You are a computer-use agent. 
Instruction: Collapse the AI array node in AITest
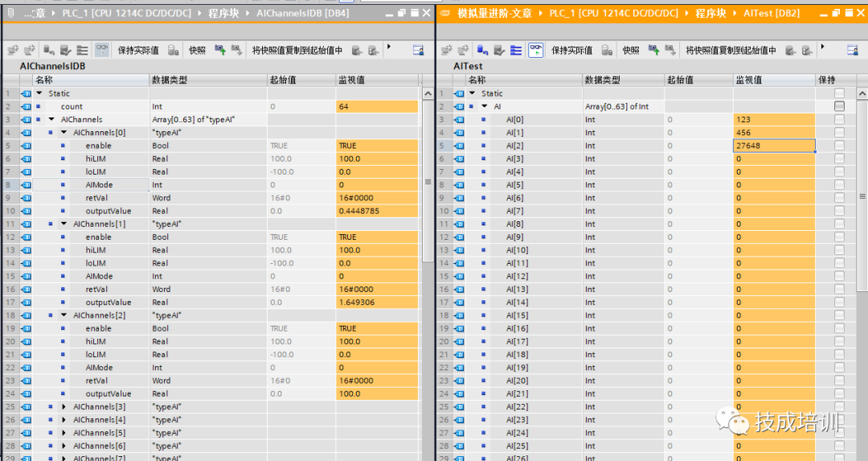click(485, 106)
